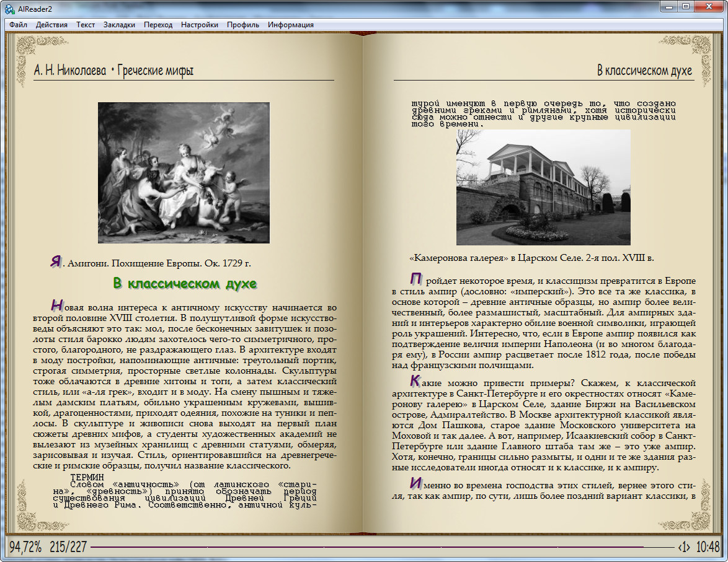Open the Действия menu
The image size is (728, 562).
tap(51, 25)
